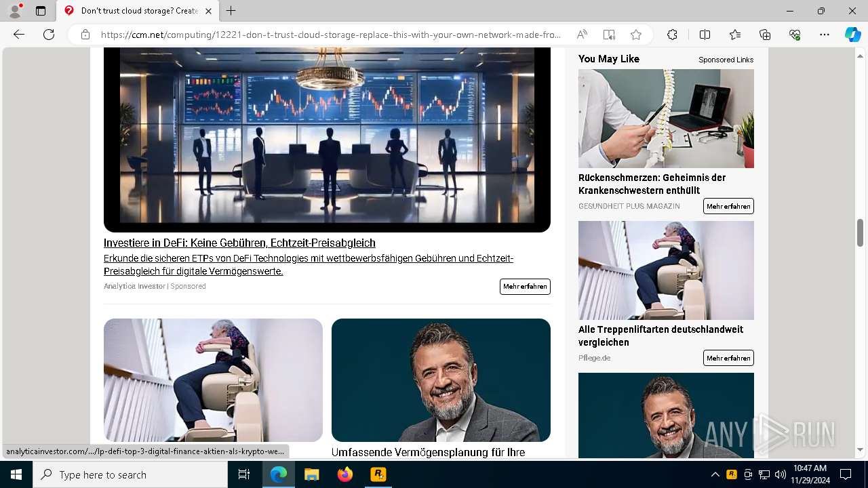The width and height of the screenshot is (868, 488).
Task: Toggle Split screen view
Action: (705, 35)
